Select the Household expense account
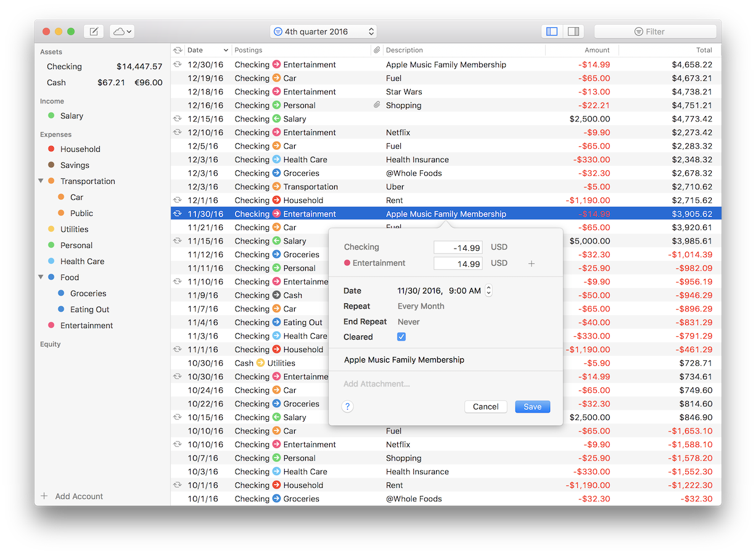This screenshot has width=756, height=555. click(102, 149)
